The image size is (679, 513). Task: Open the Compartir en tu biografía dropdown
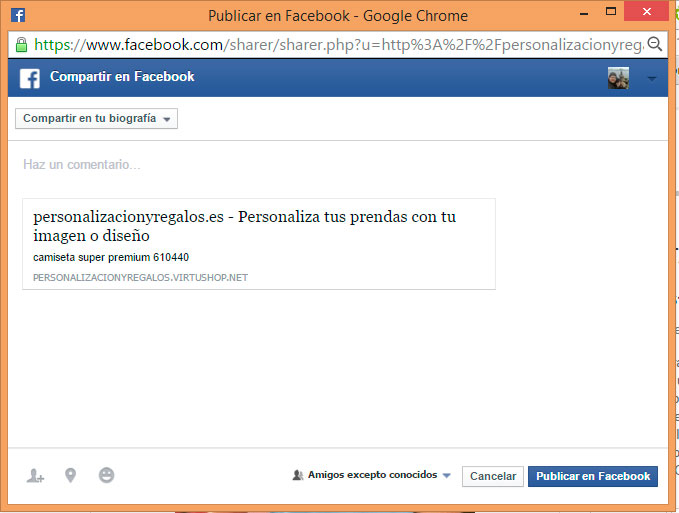click(97, 119)
